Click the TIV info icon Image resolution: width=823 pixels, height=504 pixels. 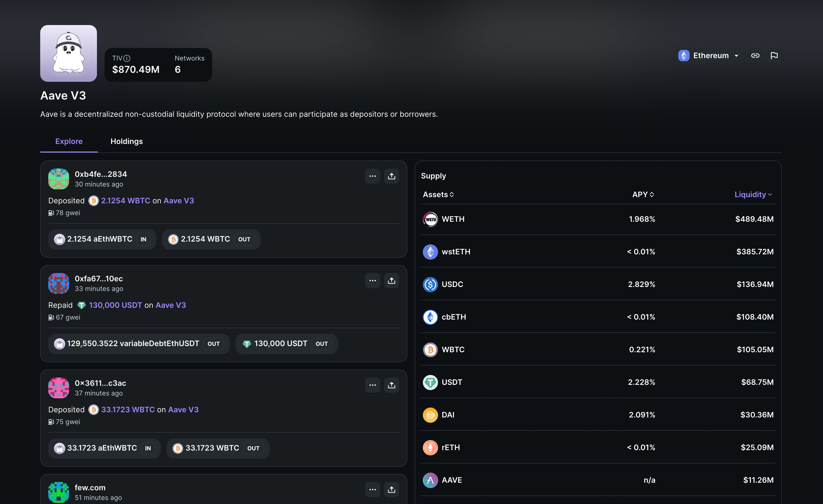[x=127, y=58]
